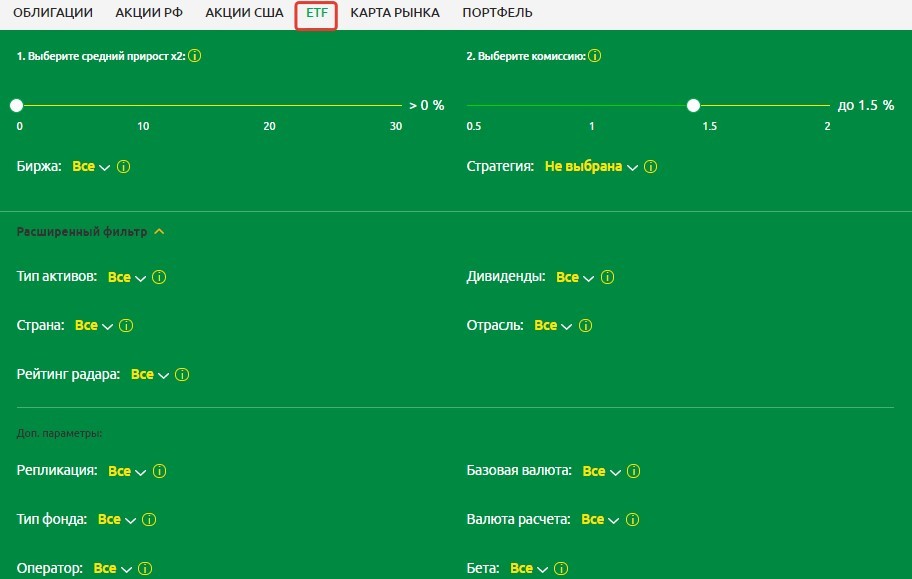Click the commission slider handle
Viewport: 912px width, 579px height.
[693, 105]
